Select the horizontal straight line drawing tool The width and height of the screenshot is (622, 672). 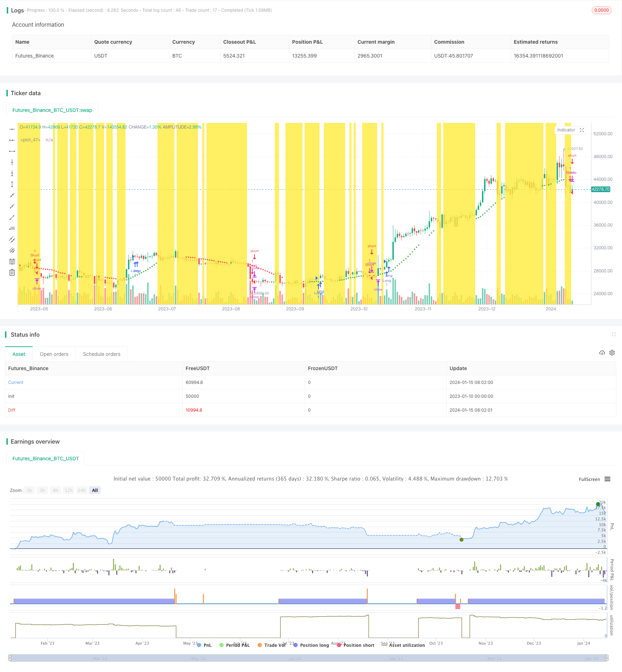tap(12, 129)
